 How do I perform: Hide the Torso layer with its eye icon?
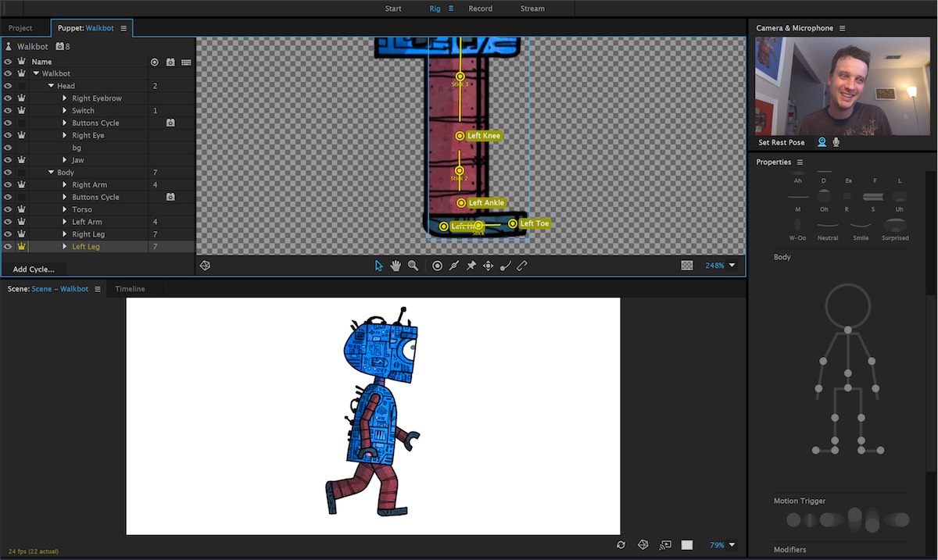[8, 209]
